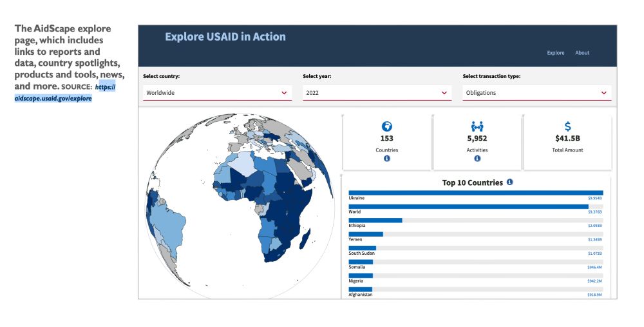Select the $9.376B World amount

click(594, 212)
